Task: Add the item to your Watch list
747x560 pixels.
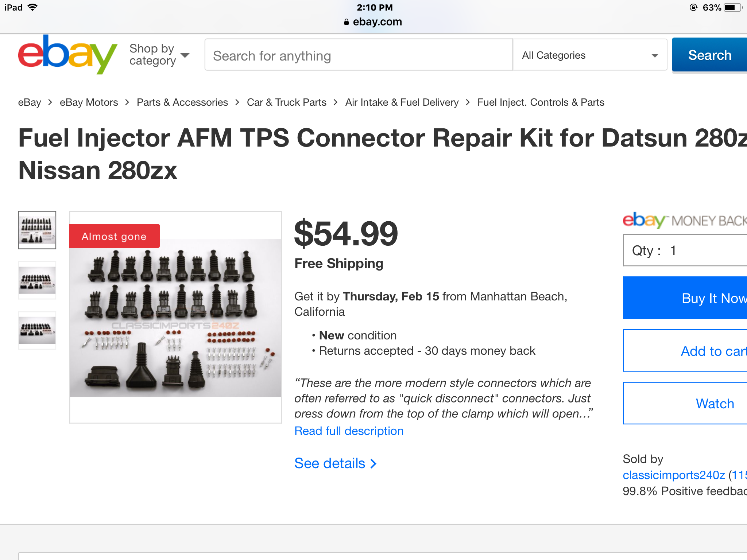Action: (685, 403)
